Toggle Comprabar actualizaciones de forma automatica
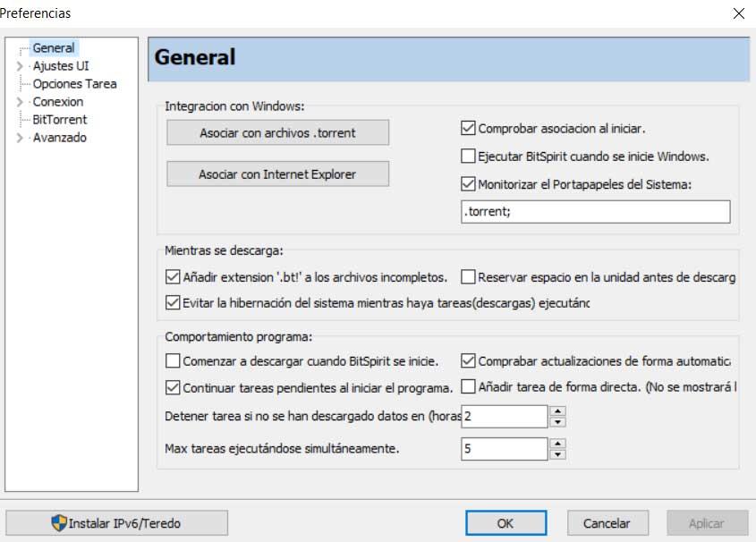 468,360
